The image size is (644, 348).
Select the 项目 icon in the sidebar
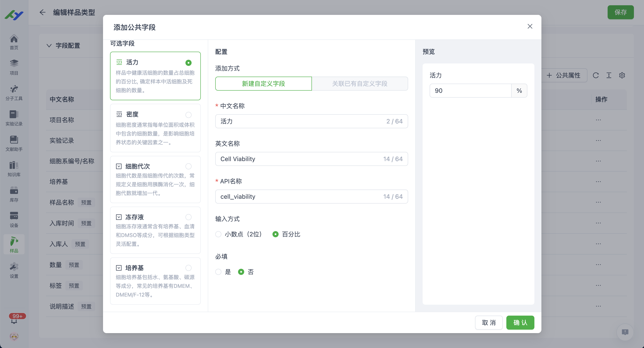coord(14,66)
